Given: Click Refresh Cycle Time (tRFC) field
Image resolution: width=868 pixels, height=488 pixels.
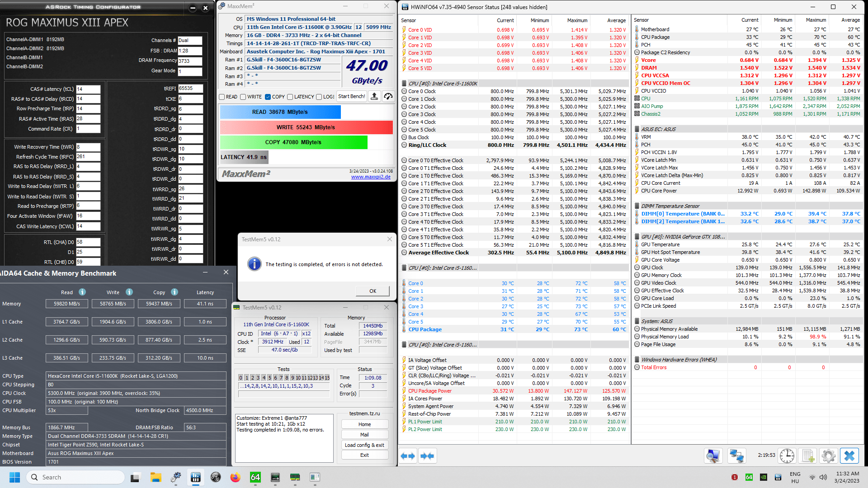Looking at the screenshot, I should pyautogui.click(x=88, y=157).
